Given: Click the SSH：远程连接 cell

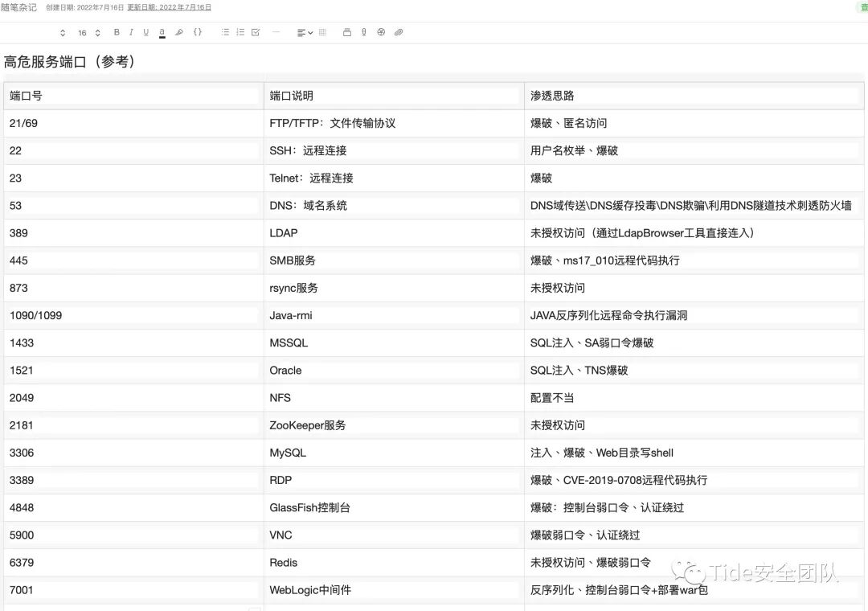Looking at the screenshot, I should 394,150.
